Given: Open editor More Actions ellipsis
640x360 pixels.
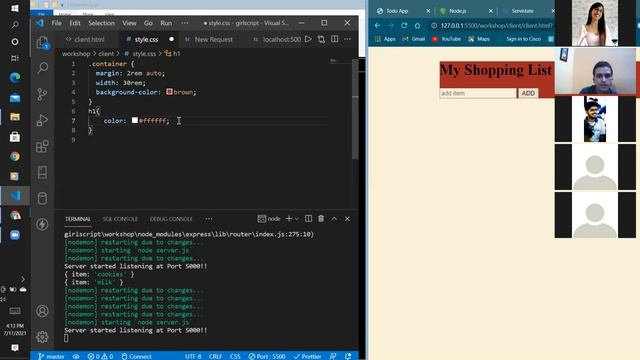Looking at the screenshot, I should [347, 39].
